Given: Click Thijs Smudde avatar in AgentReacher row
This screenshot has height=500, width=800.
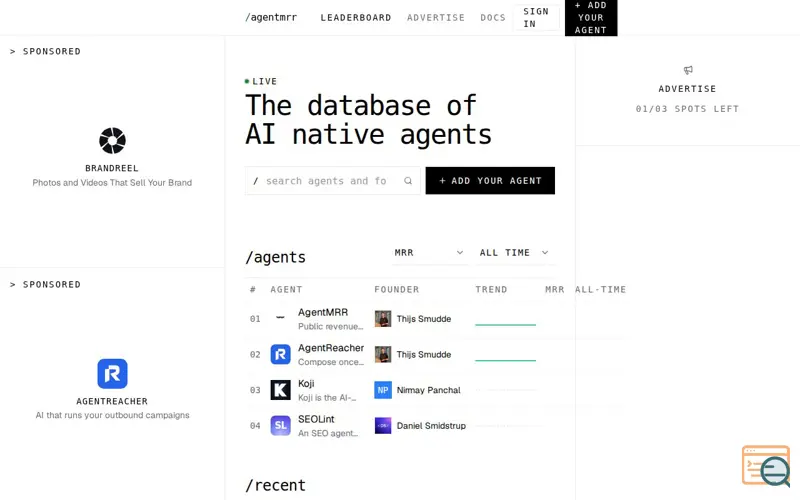Looking at the screenshot, I should pos(383,355).
